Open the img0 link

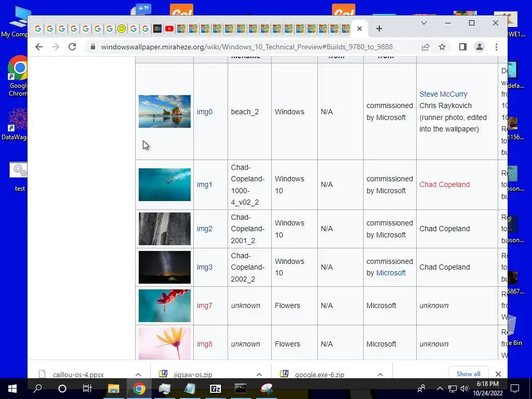(x=205, y=112)
